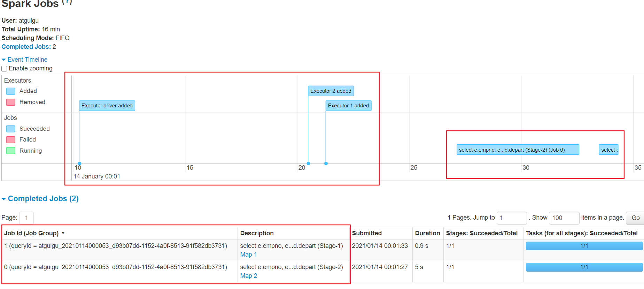Select page 1 in the pagination
Image resolution: width=644 pixels, height=289 pixels.
(x=26, y=218)
